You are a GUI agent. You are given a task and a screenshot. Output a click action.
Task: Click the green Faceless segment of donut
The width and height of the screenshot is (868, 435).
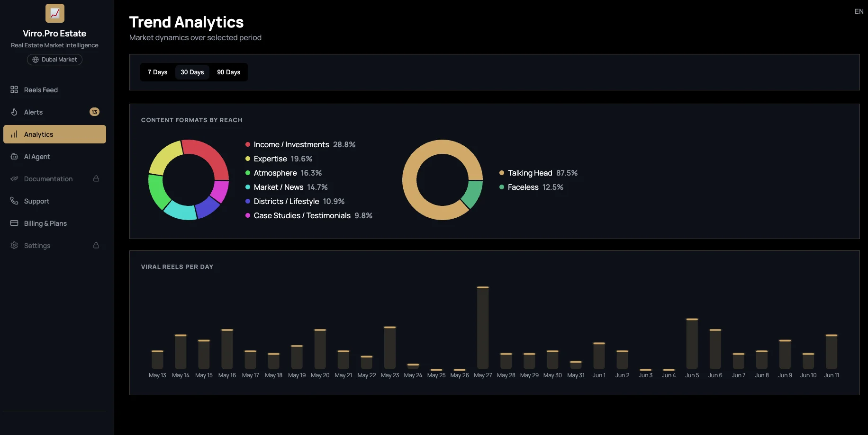[472, 194]
